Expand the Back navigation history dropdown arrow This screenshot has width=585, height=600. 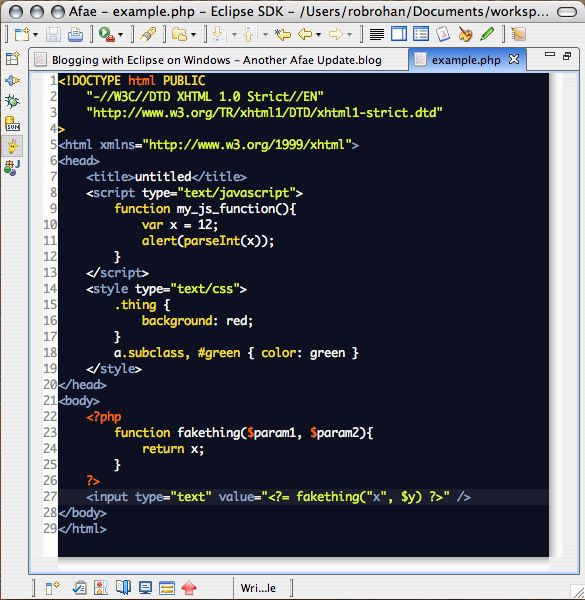[318, 35]
